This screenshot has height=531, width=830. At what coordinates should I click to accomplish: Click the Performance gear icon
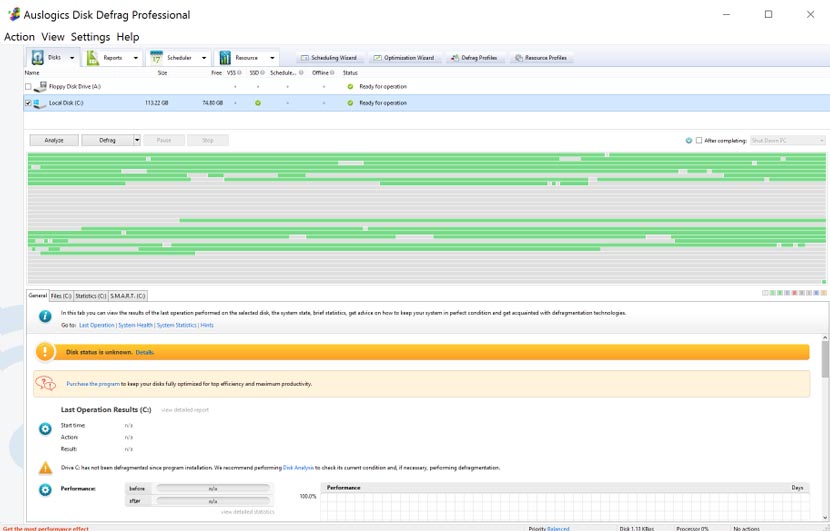45,490
